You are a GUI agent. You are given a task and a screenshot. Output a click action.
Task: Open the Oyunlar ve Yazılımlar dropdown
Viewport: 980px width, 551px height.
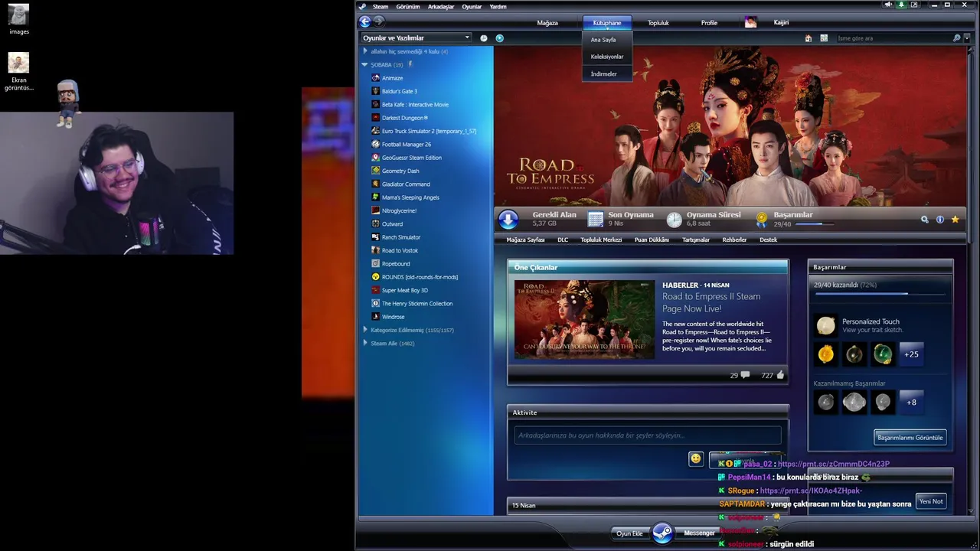[x=416, y=37]
